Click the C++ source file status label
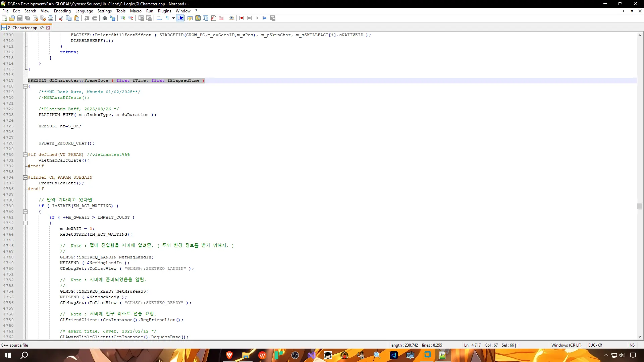Viewport: 644px width, 362px height. pyautogui.click(x=14, y=345)
